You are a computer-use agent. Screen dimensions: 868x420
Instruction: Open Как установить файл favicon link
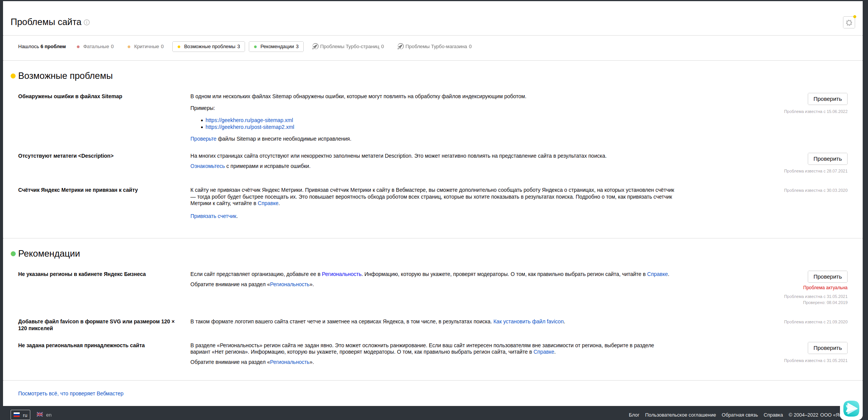pyautogui.click(x=528, y=321)
